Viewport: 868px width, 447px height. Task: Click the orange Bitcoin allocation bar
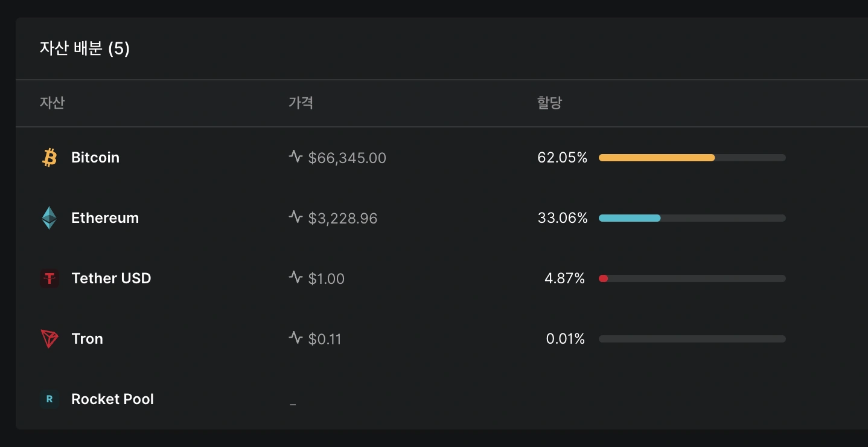[x=657, y=158]
